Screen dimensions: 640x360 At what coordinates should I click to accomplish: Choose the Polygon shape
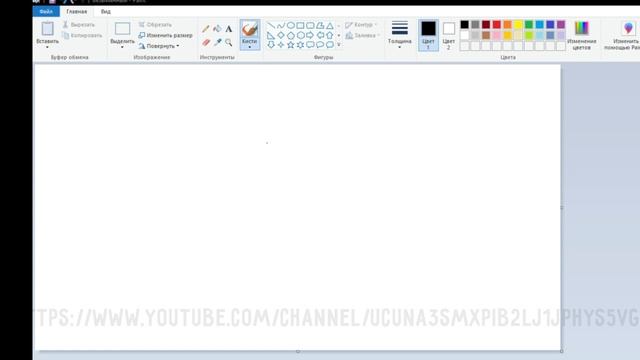(x=320, y=26)
